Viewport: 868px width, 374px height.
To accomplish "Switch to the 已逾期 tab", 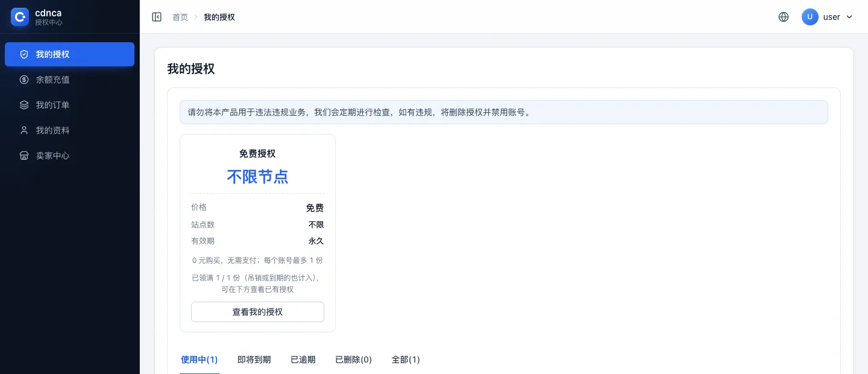I will point(303,360).
